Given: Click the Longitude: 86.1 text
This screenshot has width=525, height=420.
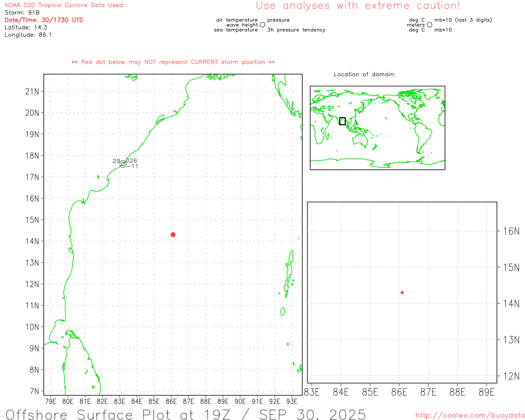Looking at the screenshot, I should (x=28, y=35).
